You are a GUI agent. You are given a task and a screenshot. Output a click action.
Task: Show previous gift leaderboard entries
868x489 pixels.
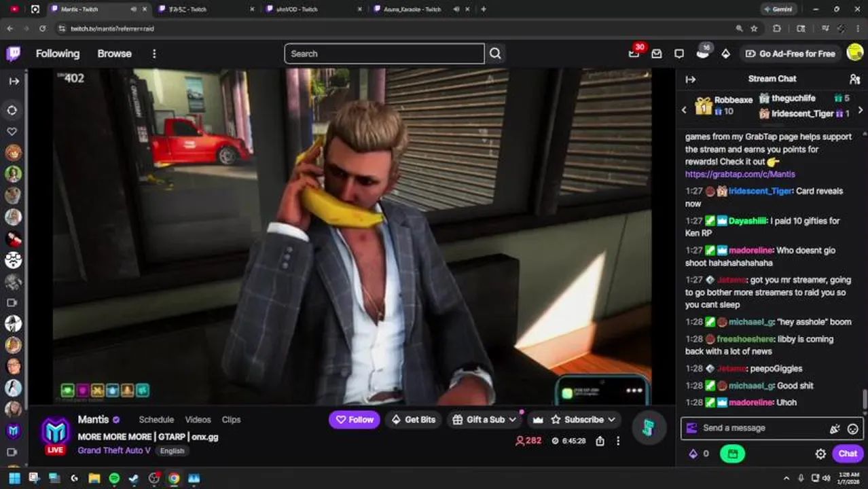[x=684, y=109]
